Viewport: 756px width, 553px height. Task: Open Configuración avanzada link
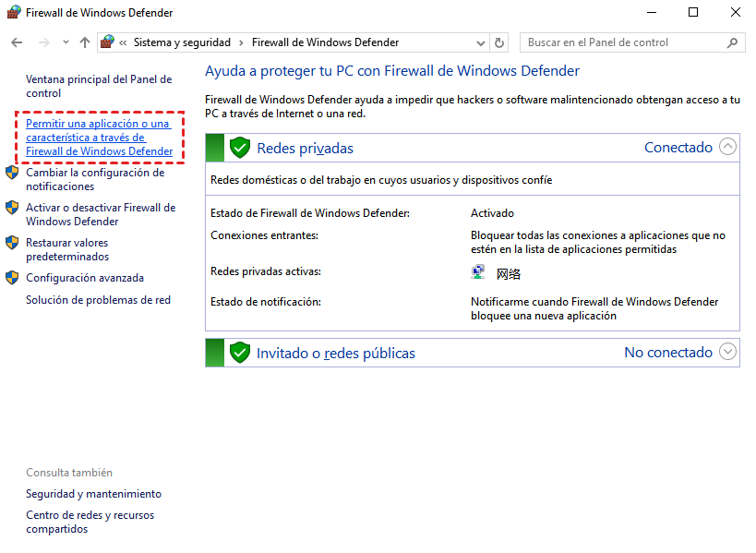pyautogui.click(x=85, y=278)
